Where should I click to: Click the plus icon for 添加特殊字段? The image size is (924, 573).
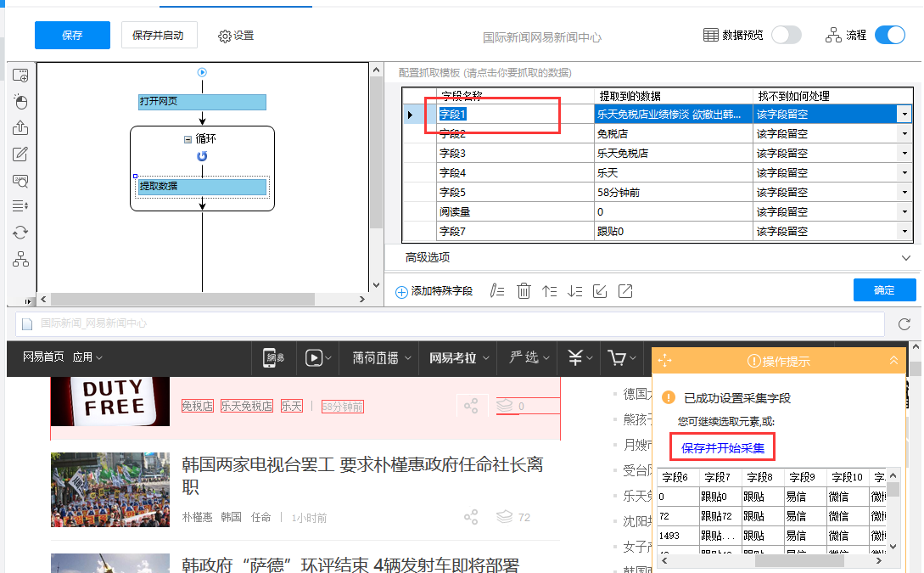click(x=401, y=292)
